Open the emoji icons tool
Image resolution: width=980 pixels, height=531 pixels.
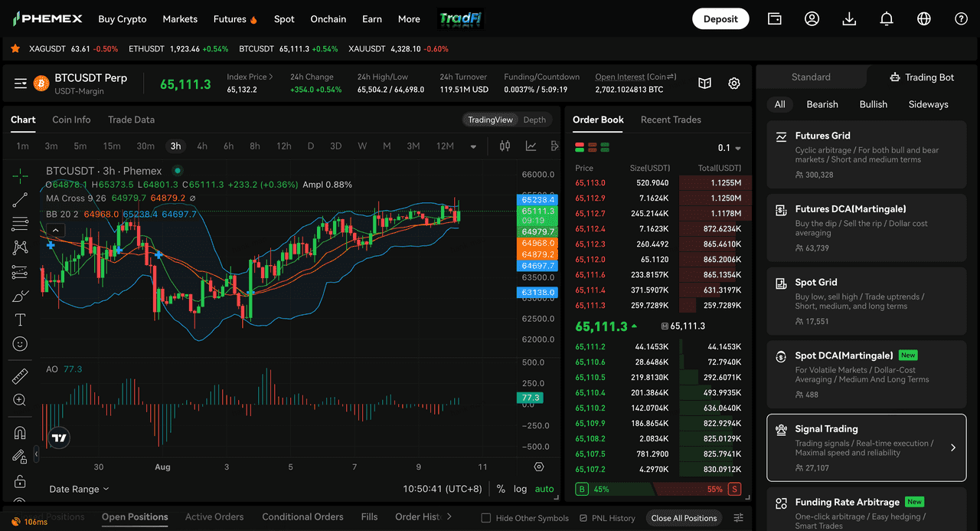(x=20, y=344)
